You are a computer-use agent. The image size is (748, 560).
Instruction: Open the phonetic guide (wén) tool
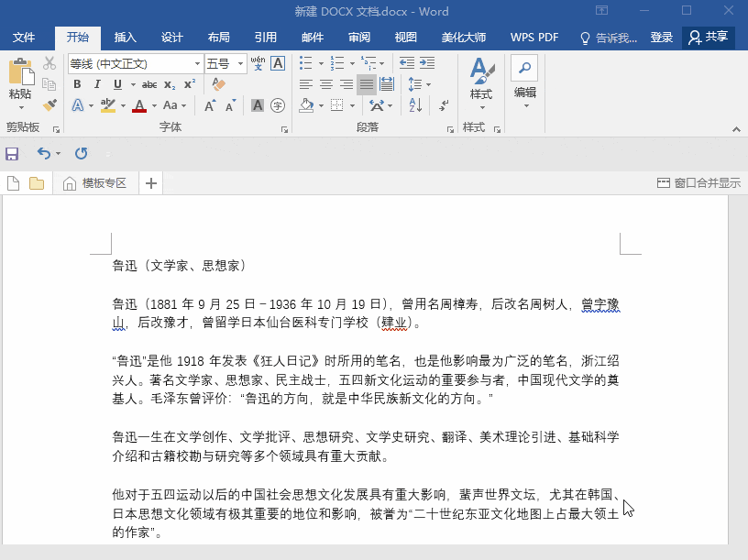(x=258, y=63)
